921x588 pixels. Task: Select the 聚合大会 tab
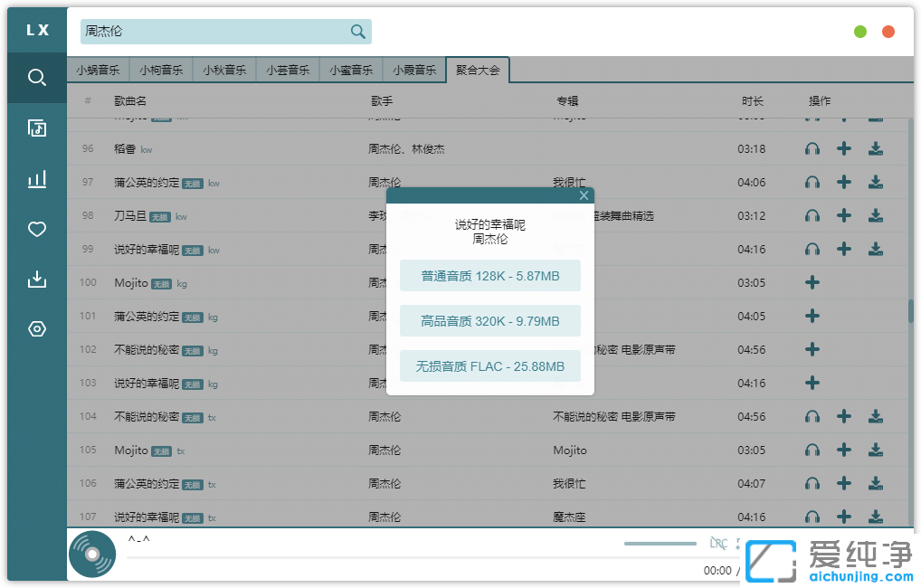478,70
